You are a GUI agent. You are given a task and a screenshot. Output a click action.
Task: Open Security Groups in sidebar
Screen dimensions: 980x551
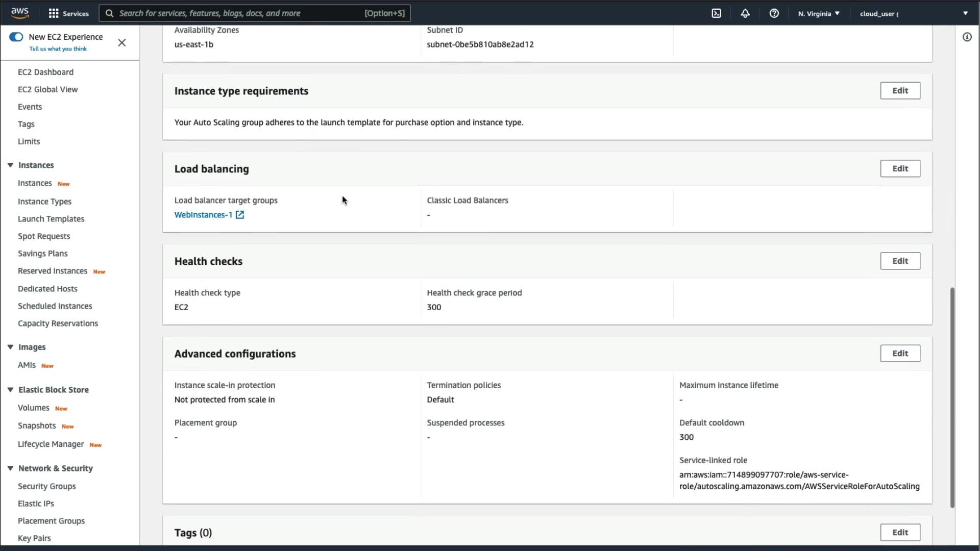46,486
